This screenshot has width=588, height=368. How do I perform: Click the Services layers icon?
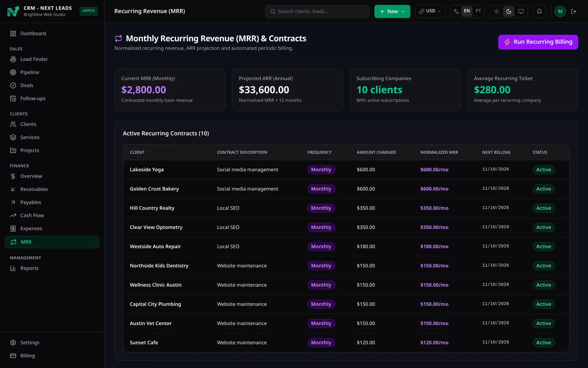tap(13, 137)
